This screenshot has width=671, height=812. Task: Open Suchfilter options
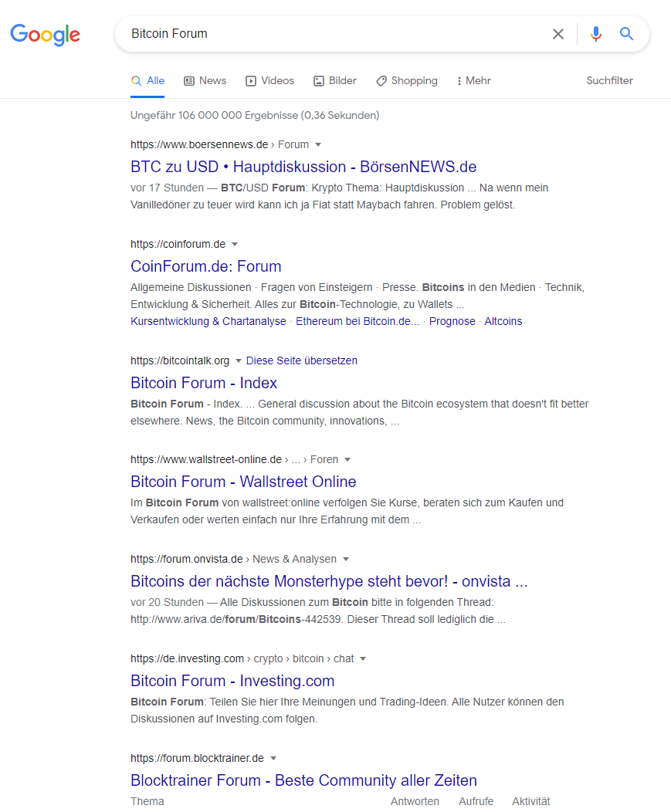[609, 81]
